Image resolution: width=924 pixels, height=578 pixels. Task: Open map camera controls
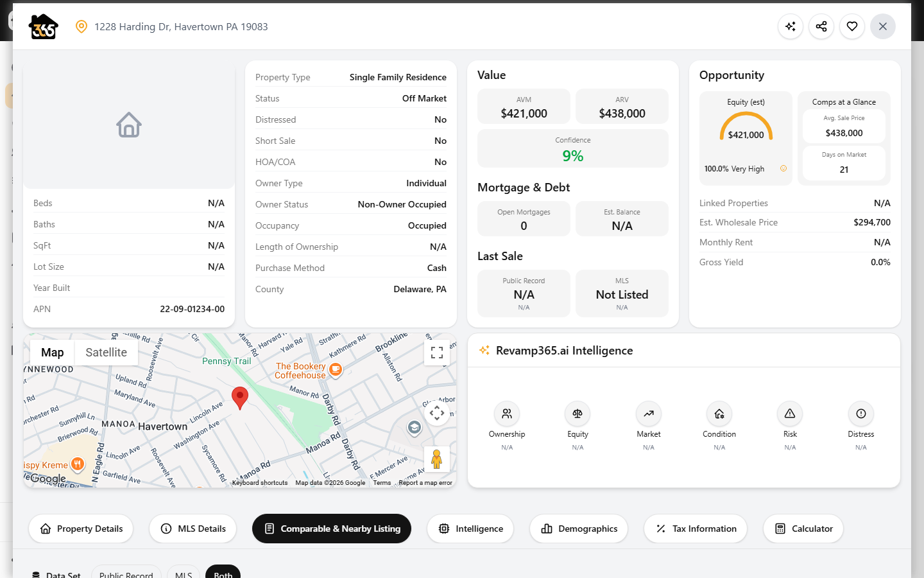click(x=437, y=413)
